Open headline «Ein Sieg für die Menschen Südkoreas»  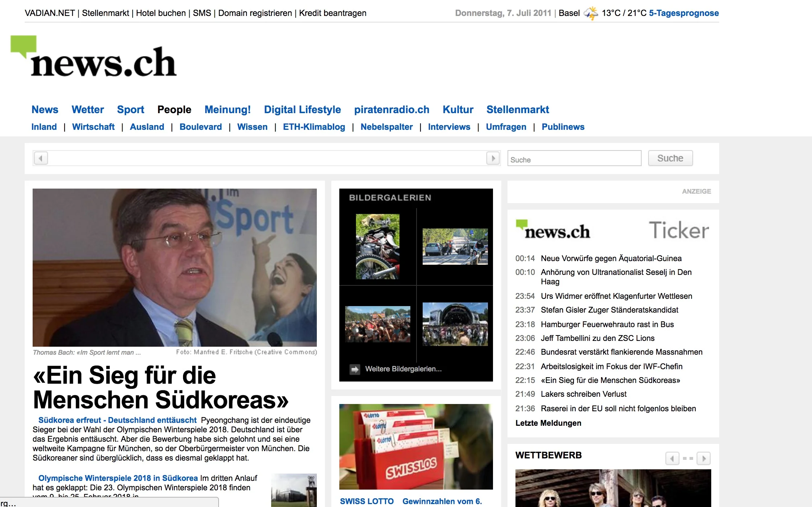tap(161, 387)
